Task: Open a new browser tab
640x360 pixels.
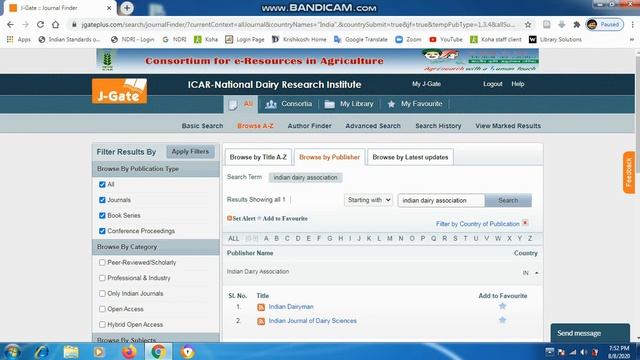Action: [x=127, y=8]
